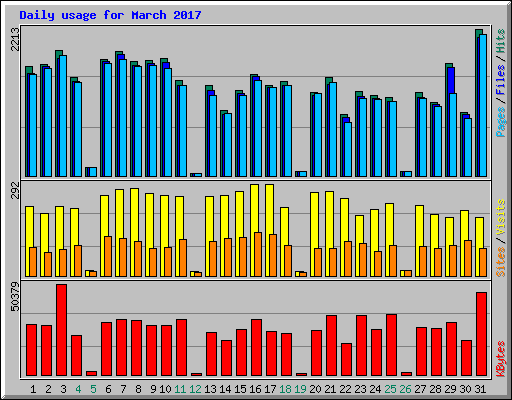The height and width of the screenshot is (400, 512).
Task: Click the red KBytes bar for day 31
Action: [481, 334]
